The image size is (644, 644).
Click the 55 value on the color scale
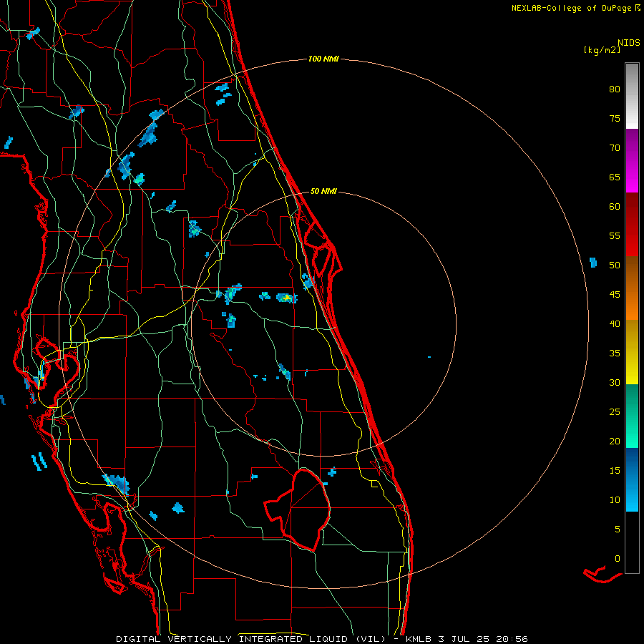pos(615,235)
